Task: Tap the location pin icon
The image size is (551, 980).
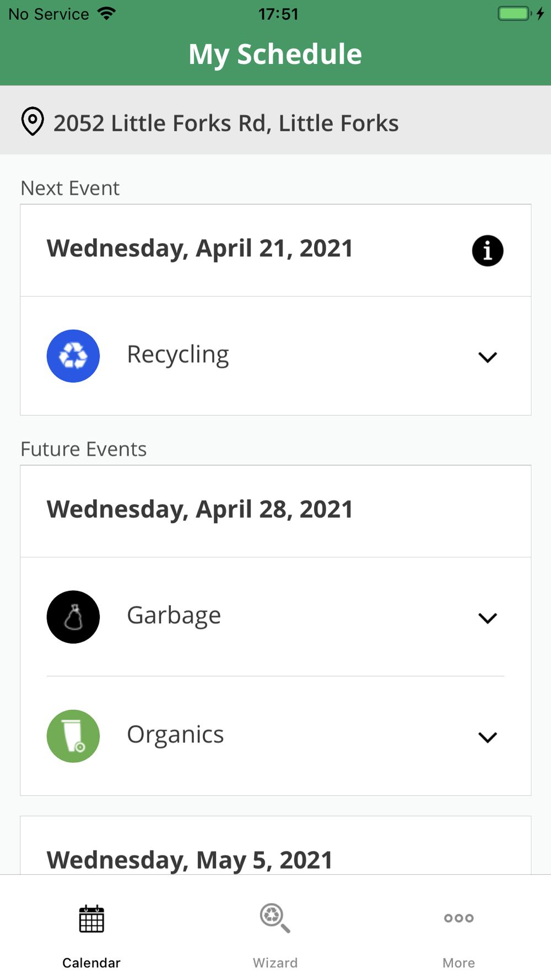Action: click(x=33, y=121)
